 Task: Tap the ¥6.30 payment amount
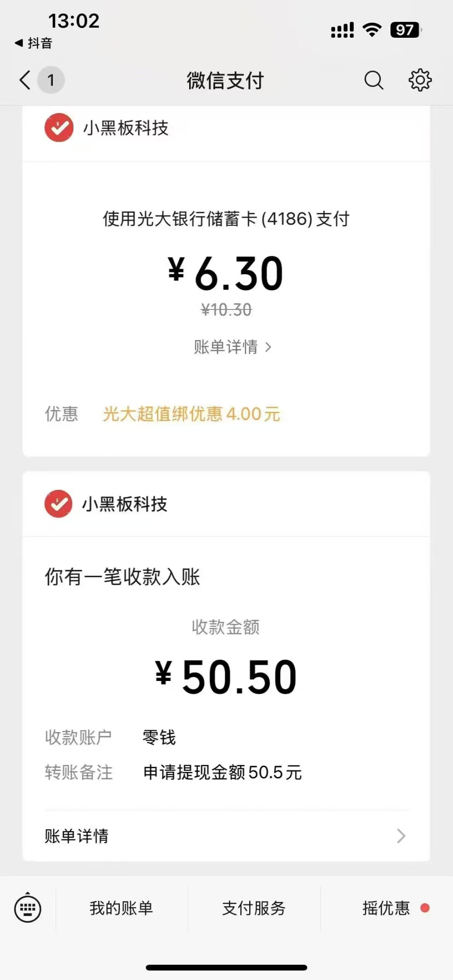coord(226,273)
